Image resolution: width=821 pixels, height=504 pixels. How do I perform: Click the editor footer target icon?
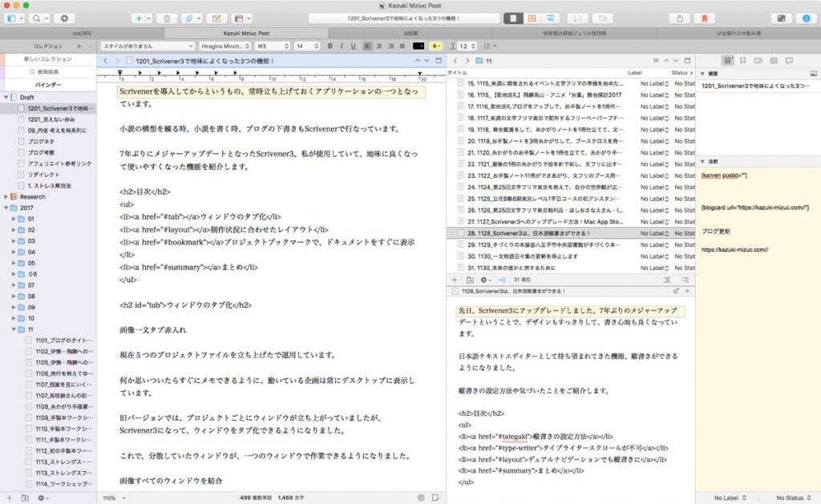click(420, 498)
